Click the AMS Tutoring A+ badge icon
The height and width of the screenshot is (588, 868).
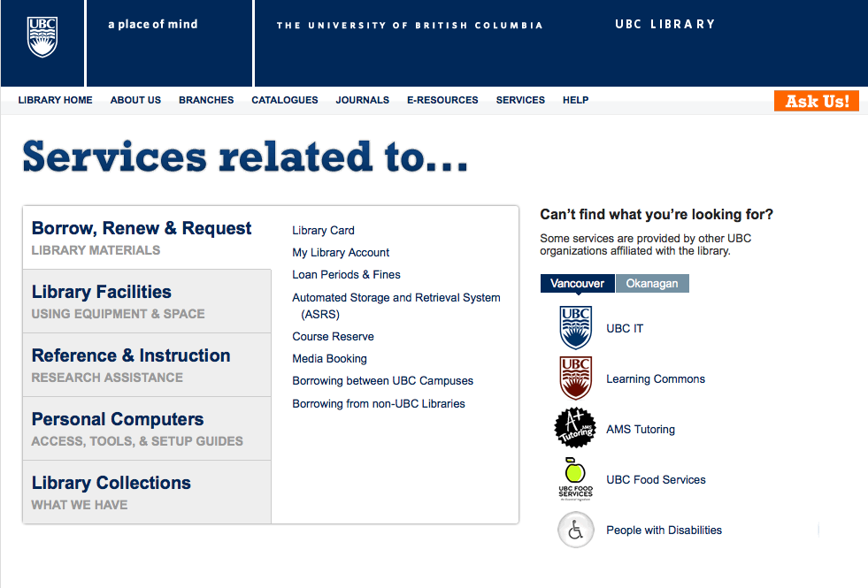pyautogui.click(x=576, y=428)
